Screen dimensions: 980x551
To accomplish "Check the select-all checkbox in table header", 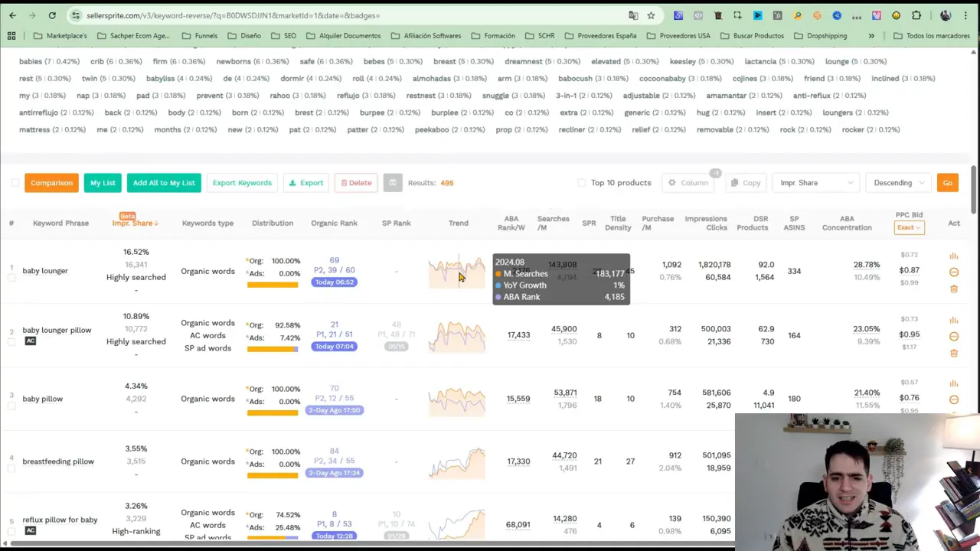I will click(x=15, y=183).
